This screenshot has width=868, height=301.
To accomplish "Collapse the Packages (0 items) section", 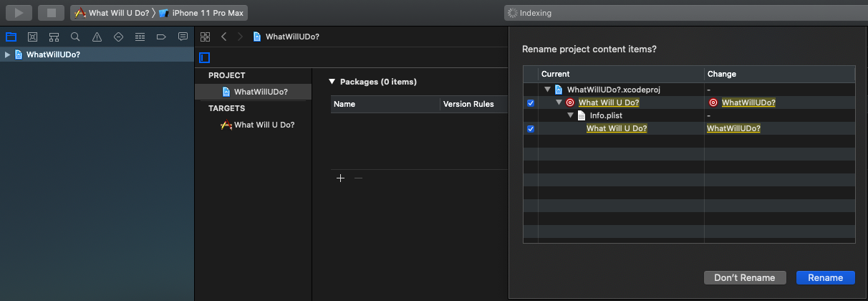I will click(332, 82).
